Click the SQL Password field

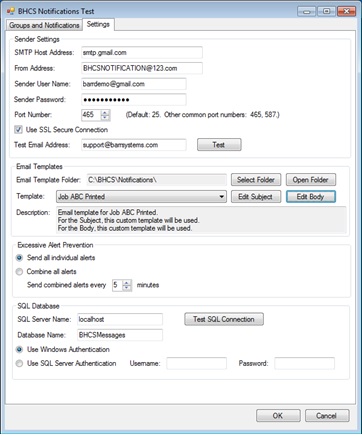[305, 363]
